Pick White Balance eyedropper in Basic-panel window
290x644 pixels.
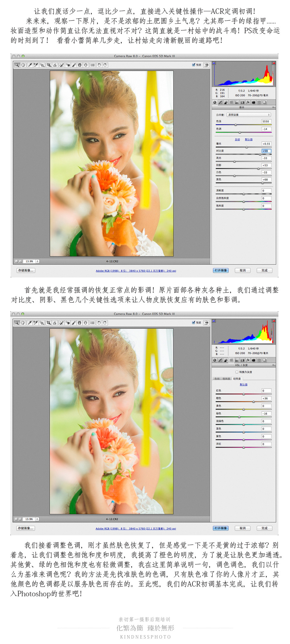click(x=30, y=65)
